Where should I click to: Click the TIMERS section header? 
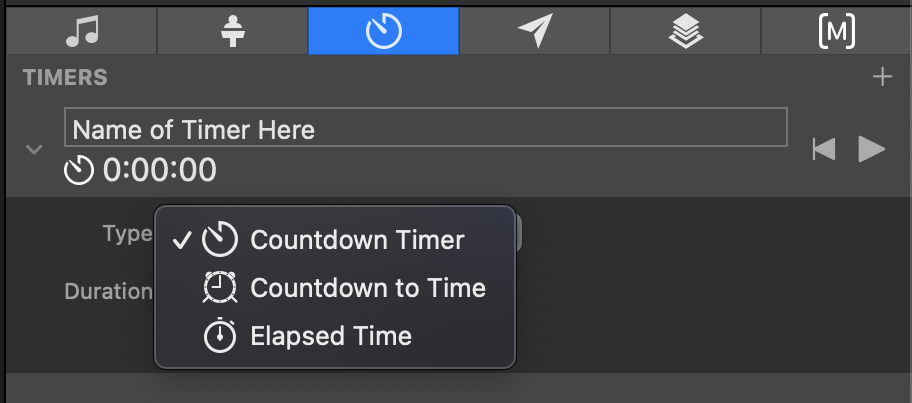(65, 77)
